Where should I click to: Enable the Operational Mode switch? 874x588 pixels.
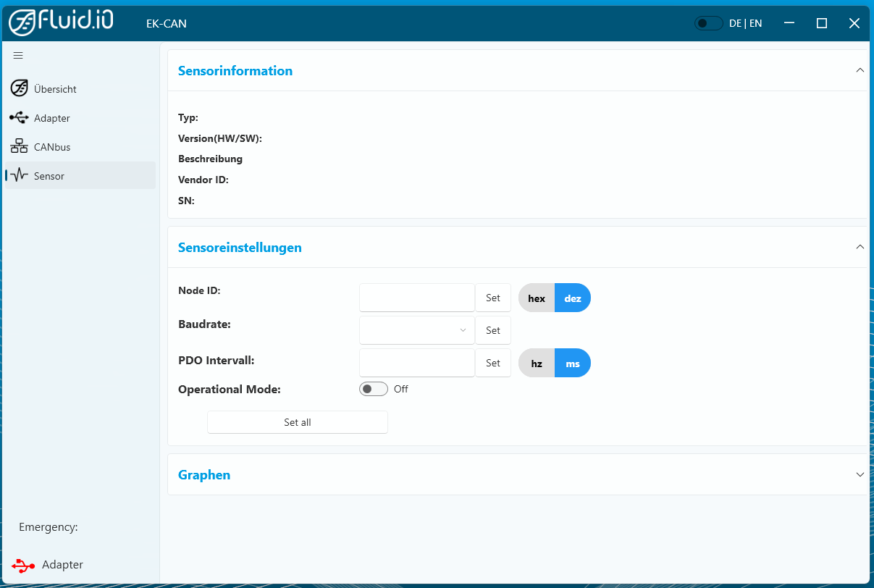(x=374, y=390)
